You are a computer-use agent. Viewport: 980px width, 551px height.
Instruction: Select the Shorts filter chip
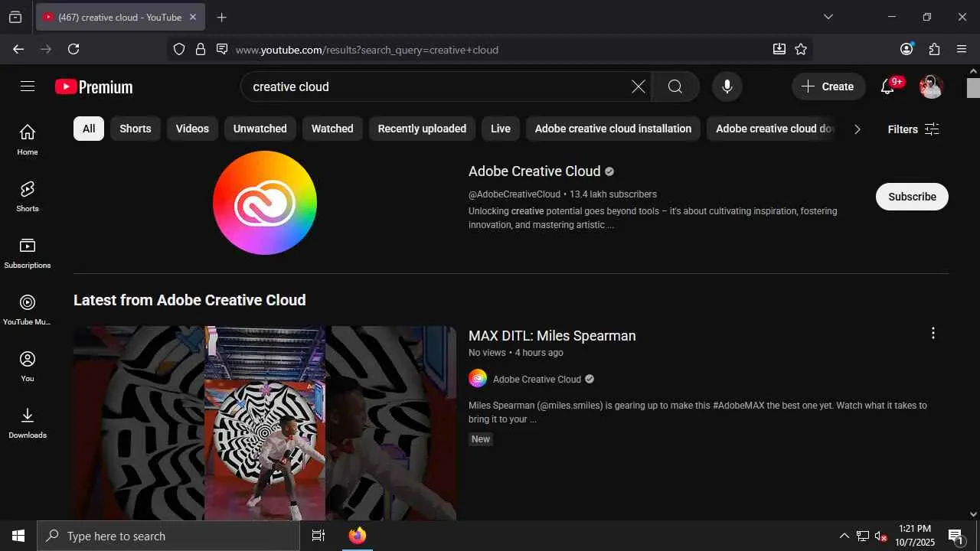[x=136, y=129]
